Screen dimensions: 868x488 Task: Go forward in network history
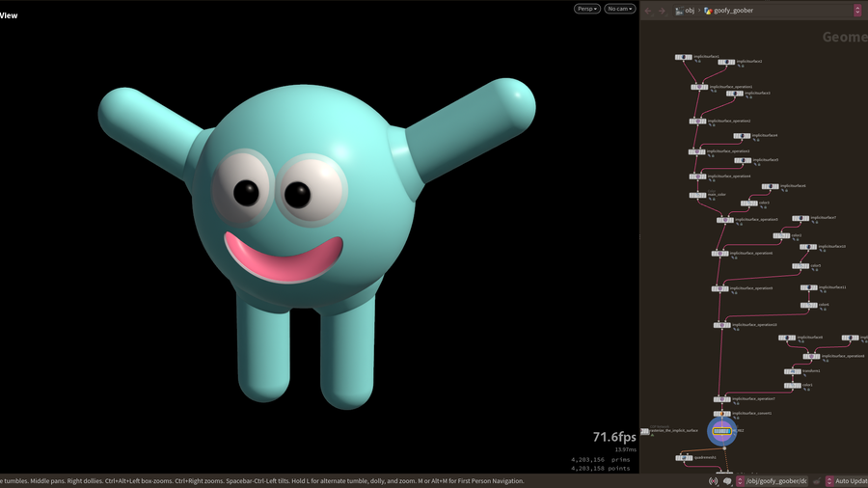pos(662,11)
